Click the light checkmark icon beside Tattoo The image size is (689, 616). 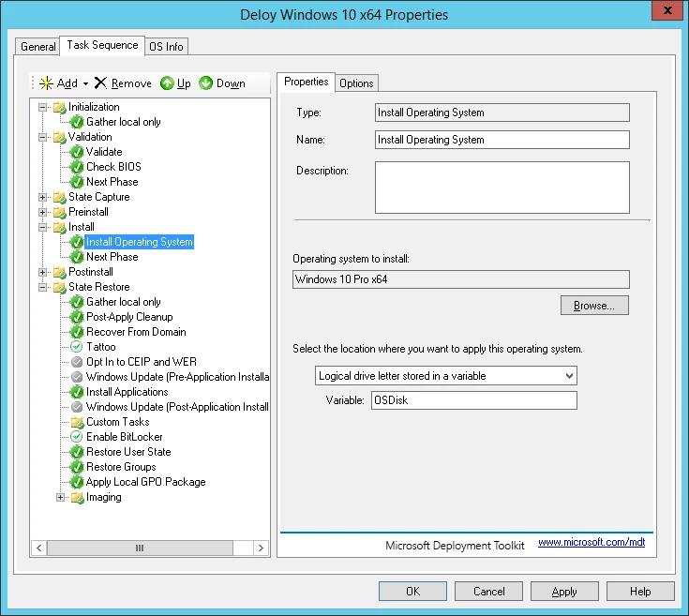point(77,347)
